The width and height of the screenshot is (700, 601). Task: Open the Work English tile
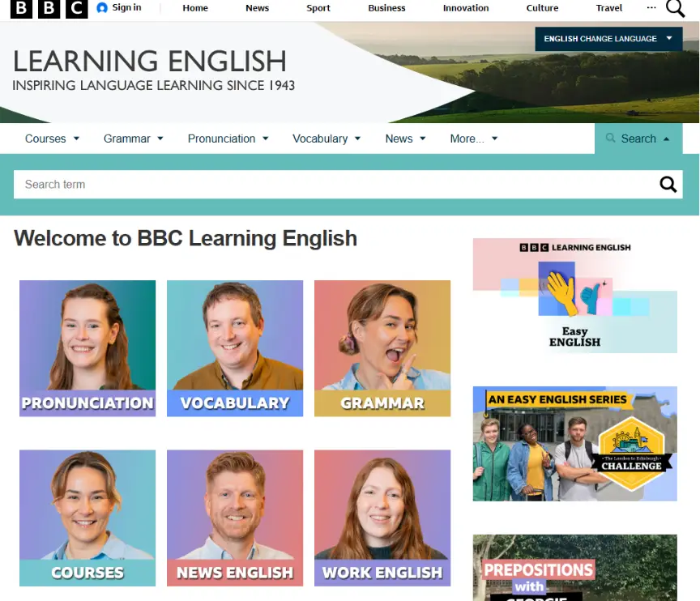[382, 518]
